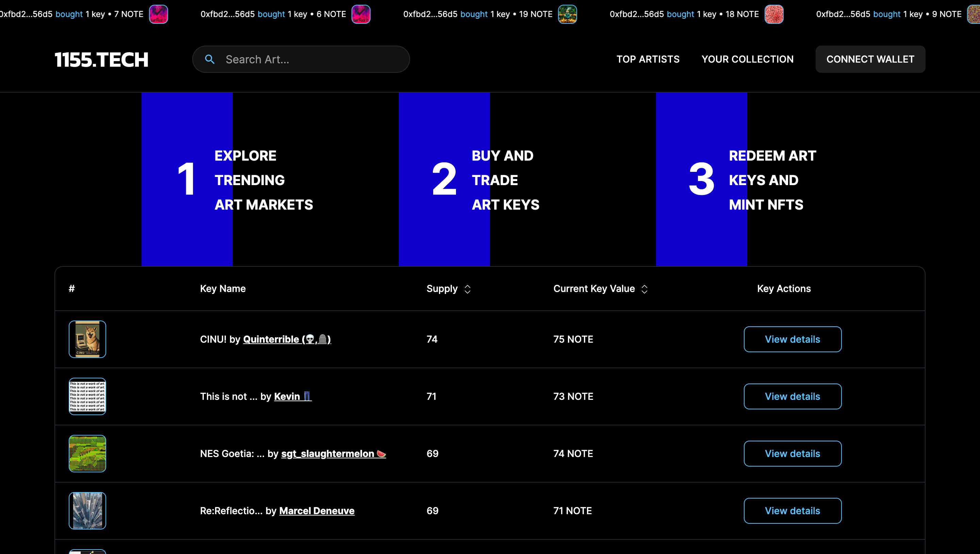Screen dimensions: 980x554
Task: Open the NES Goetia green pixel thumbnail
Action: click(87, 453)
